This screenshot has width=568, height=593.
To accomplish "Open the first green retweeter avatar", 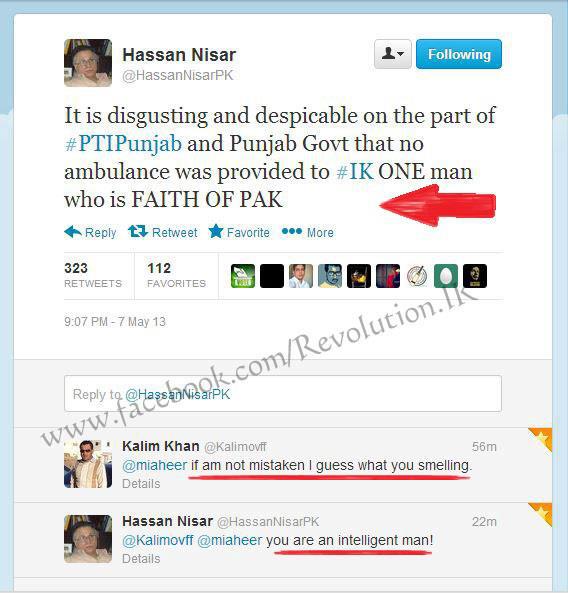I will pos(243,276).
